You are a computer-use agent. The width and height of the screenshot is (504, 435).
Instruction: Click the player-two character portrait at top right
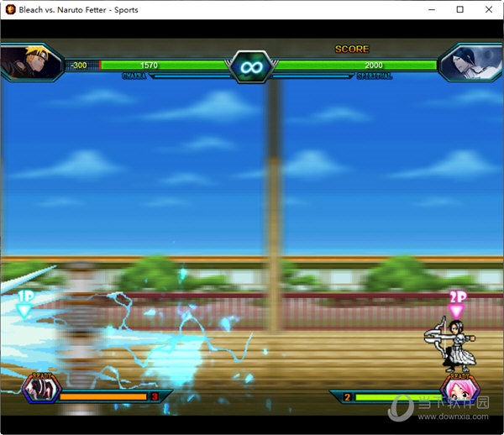click(471, 62)
